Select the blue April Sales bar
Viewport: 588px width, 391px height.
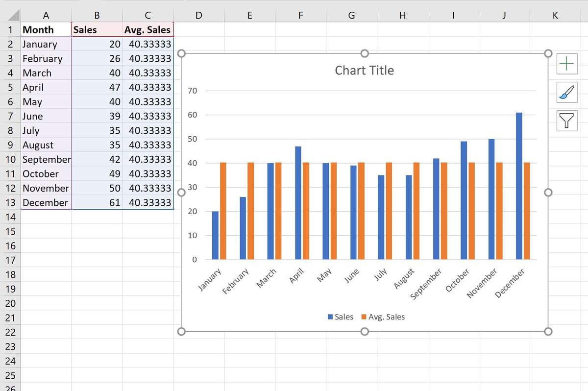298,203
